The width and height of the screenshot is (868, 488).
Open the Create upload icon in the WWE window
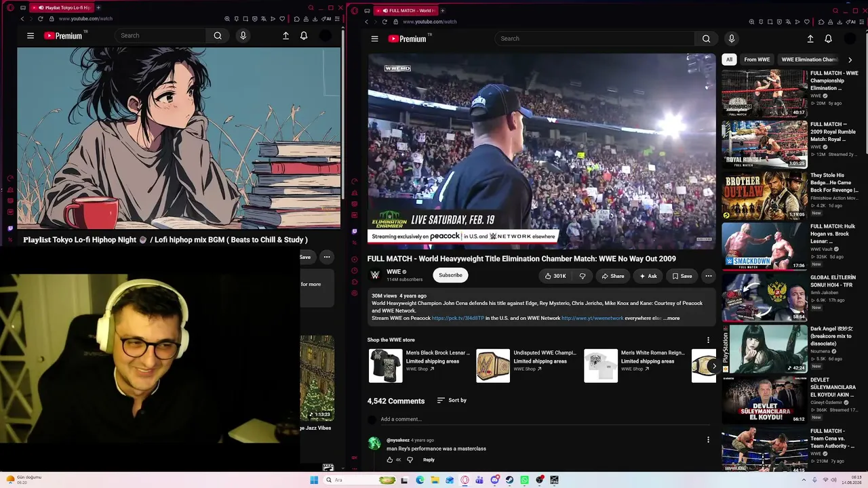(810, 39)
